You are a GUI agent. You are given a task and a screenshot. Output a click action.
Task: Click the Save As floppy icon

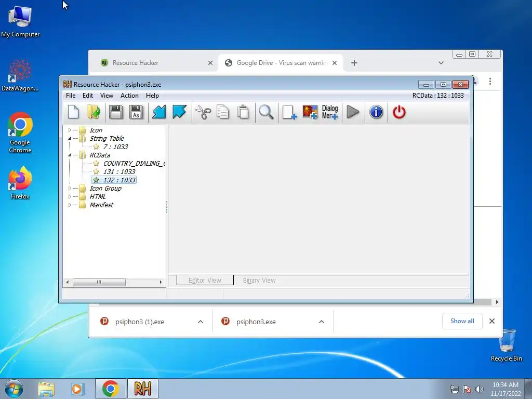[137, 112]
